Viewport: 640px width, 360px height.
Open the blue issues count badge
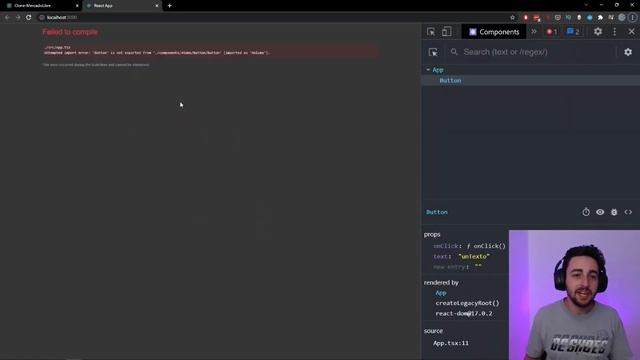pyautogui.click(x=573, y=31)
